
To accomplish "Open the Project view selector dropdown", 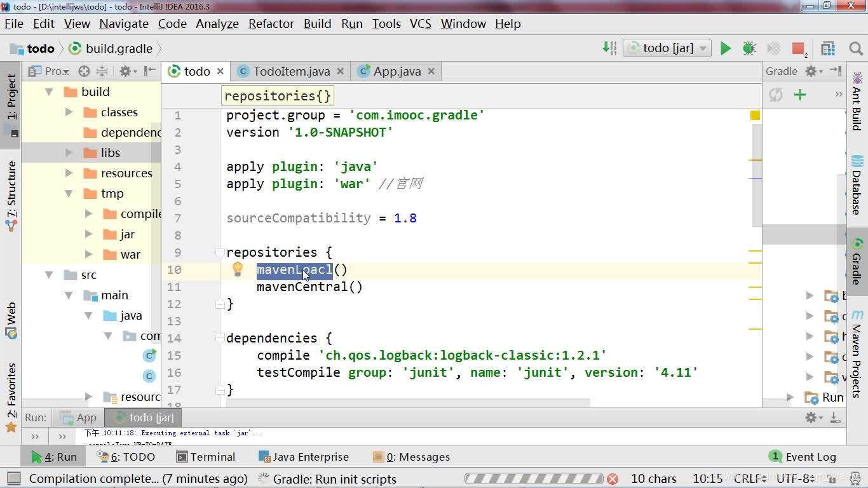I will tap(49, 71).
